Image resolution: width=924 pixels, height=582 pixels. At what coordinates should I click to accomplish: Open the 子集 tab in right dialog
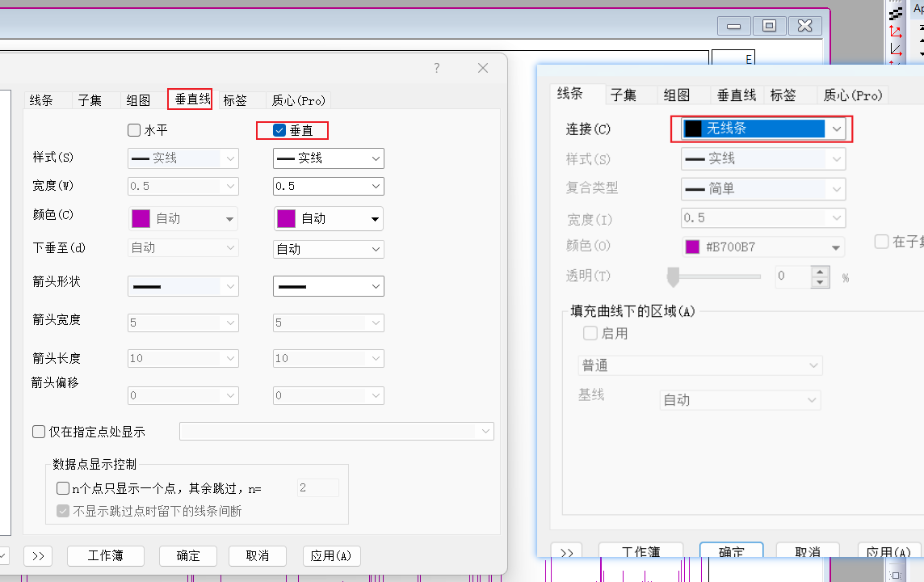click(624, 95)
